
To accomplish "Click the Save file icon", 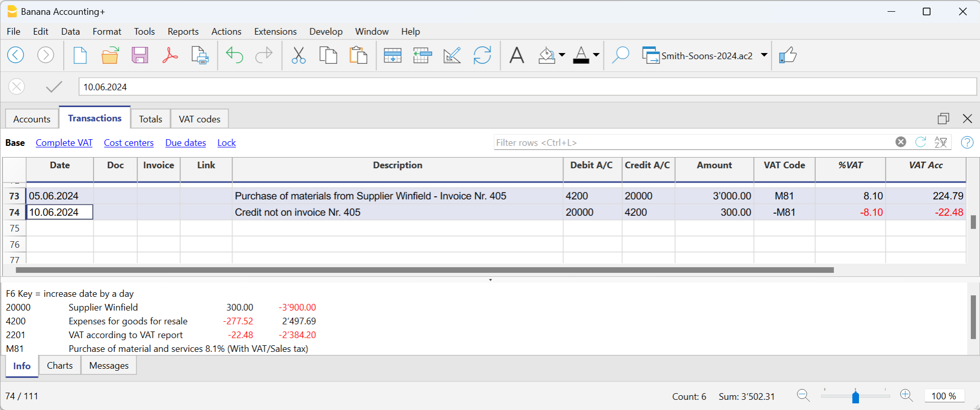I will coord(139,55).
